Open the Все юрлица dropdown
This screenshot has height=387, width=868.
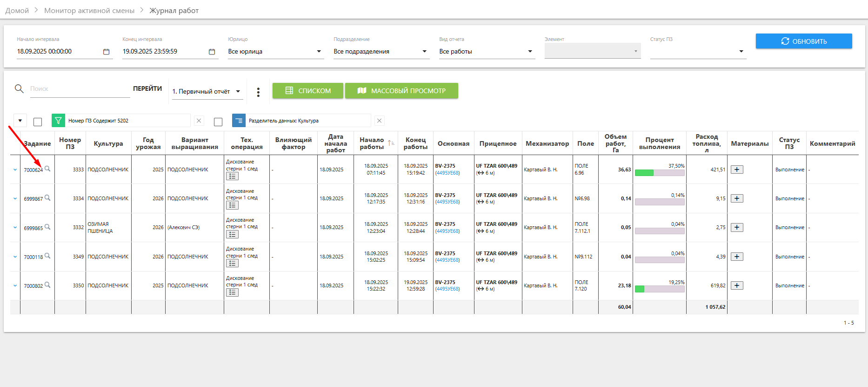pyautogui.click(x=274, y=52)
